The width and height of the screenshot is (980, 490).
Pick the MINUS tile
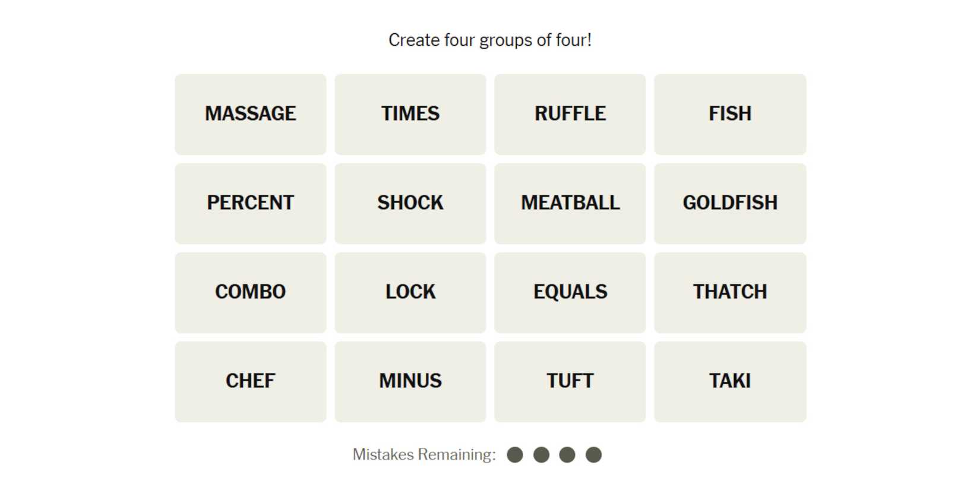tap(410, 381)
